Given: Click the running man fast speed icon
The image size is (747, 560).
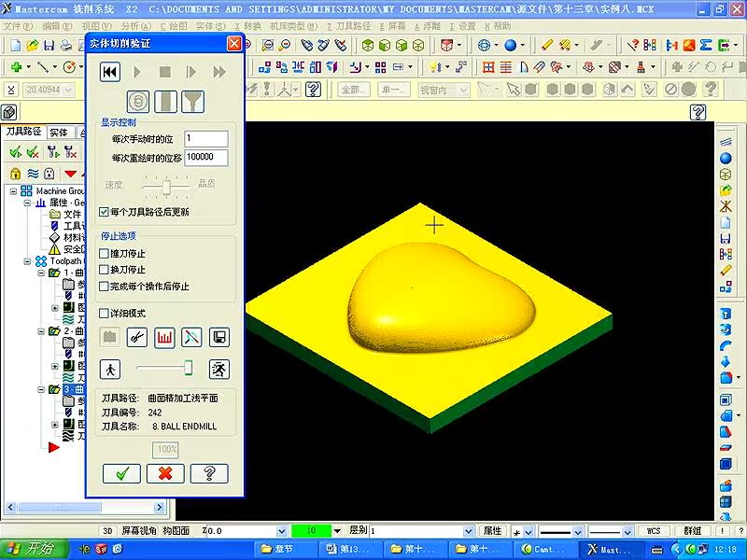Looking at the screenshot, I should click(x=219, y=369).
